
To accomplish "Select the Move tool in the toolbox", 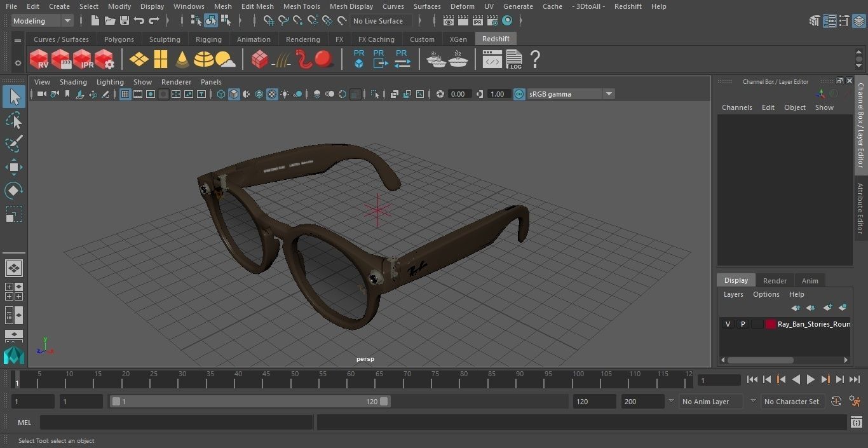I will 14,168.
